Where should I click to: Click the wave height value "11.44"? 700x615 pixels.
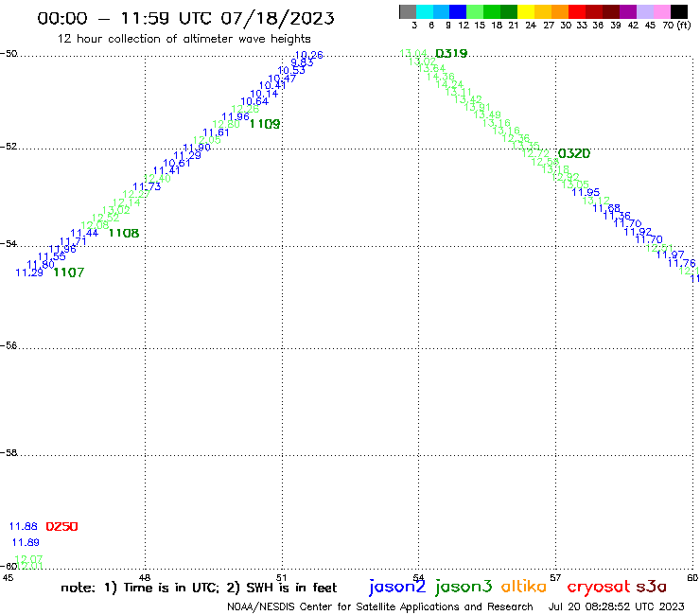tap(84, 233)
